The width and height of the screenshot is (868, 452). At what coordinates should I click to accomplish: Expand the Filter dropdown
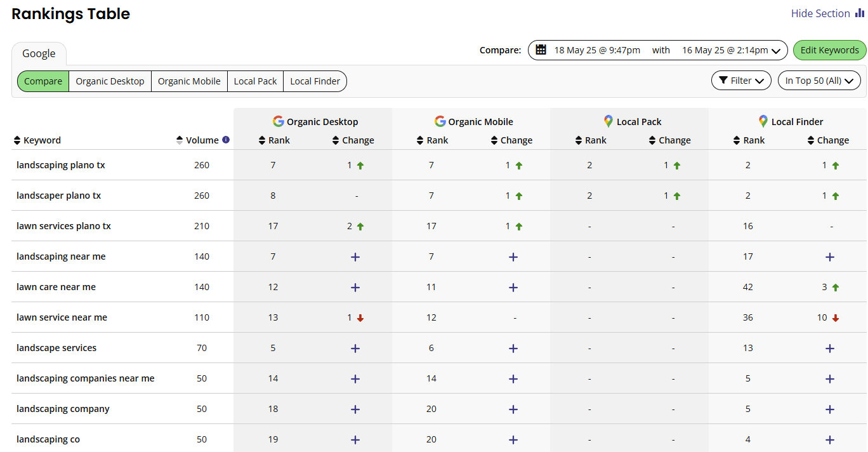pyautogui.click(x=741, y=80)
